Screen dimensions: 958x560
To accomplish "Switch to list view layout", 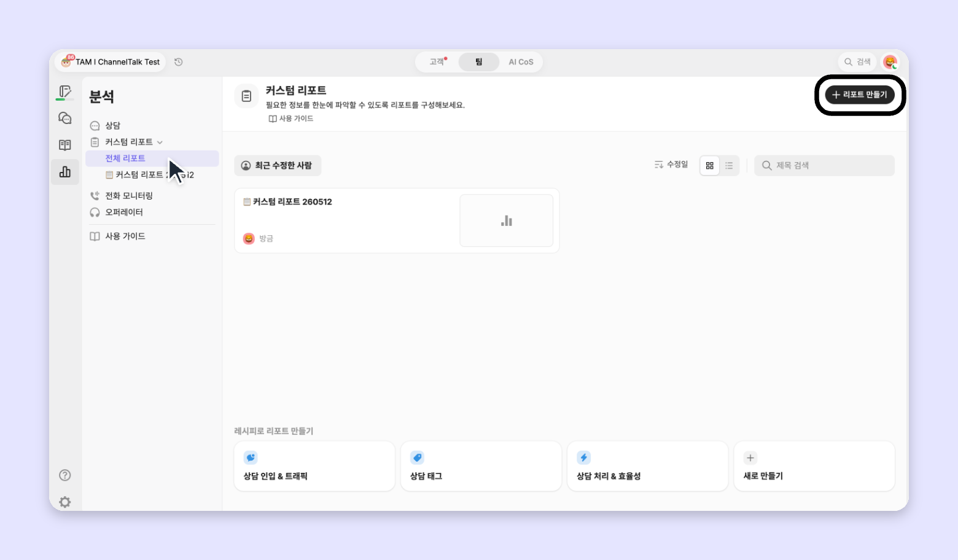I will click(x=729, y=165).
